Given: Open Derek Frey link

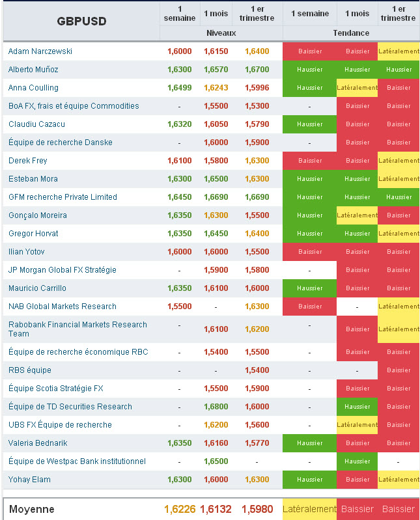Looking at the screenshot, I should (x=28, y=161).
